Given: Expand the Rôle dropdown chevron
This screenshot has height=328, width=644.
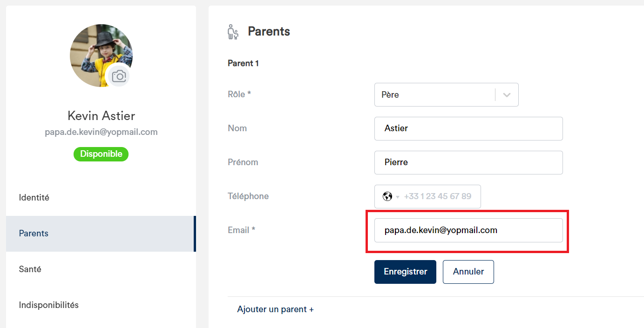Looking at the screenshot, I should click(507, 95).
